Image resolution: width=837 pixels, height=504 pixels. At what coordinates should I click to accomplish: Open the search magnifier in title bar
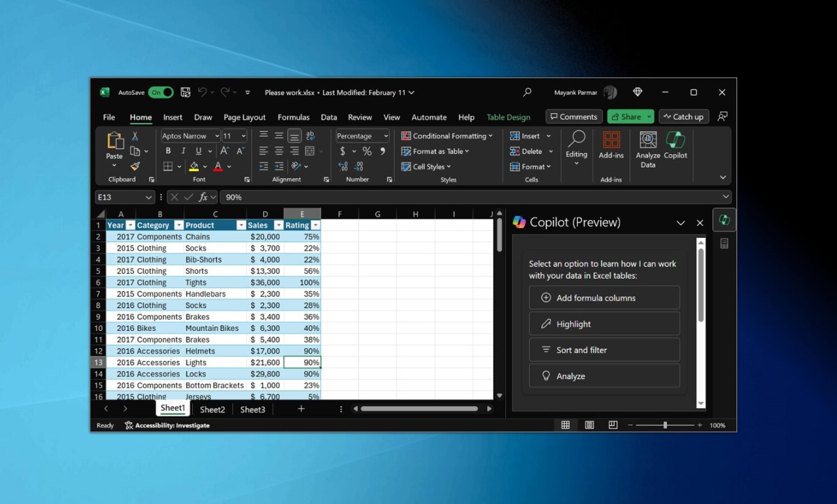pyautogui.click(x=527, y=92)
